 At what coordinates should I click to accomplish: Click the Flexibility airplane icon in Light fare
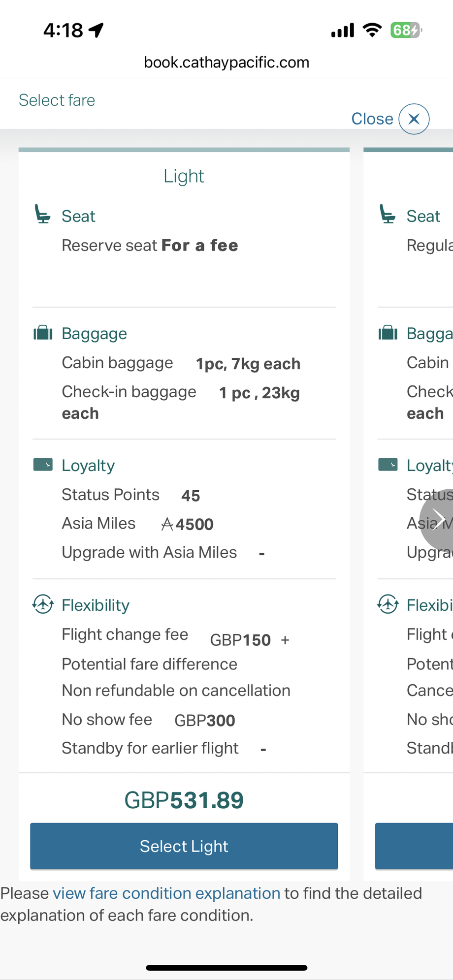pos(43,604)
